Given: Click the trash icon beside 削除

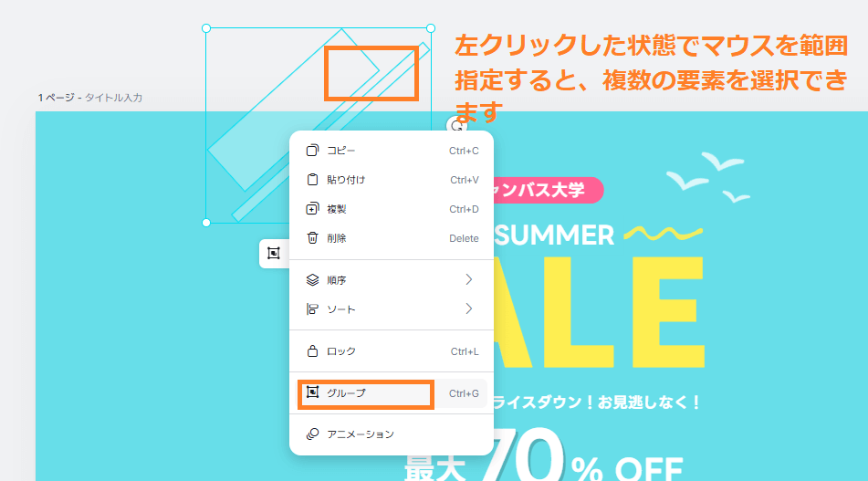Looking at the screenshot, I should 312,238.
